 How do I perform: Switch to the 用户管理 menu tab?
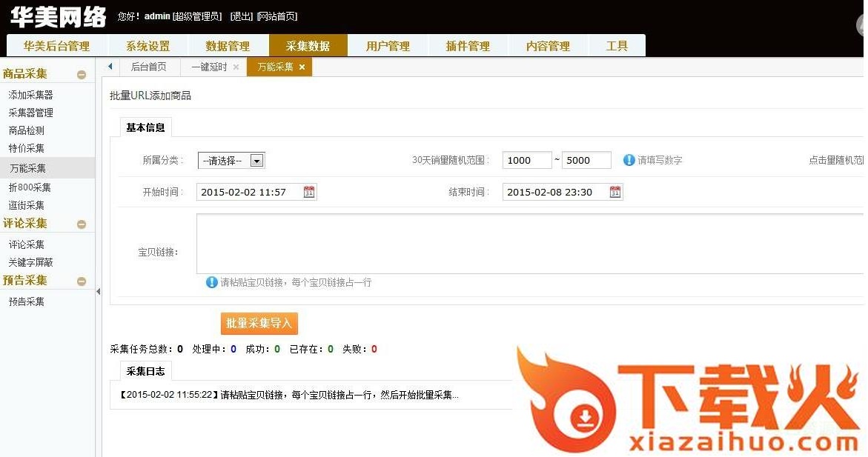[x=388, y=46]
